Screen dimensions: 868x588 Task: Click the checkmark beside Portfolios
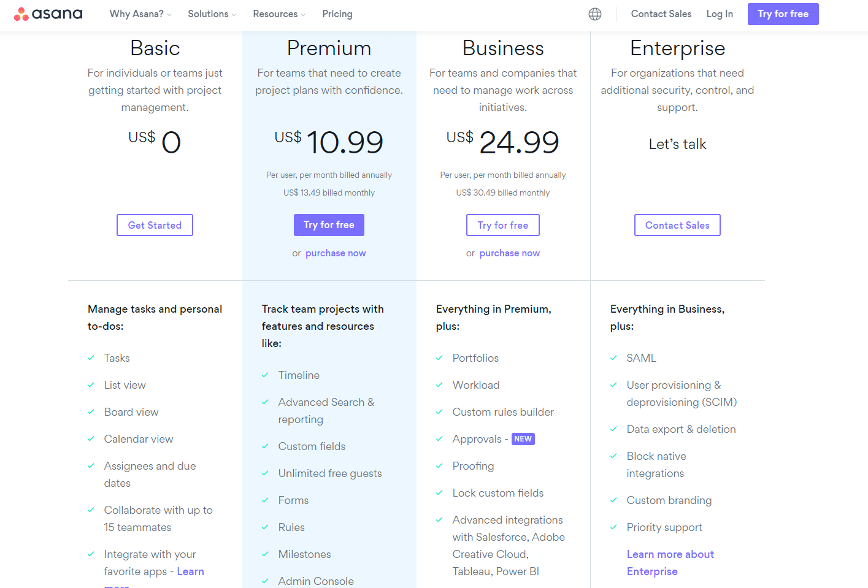[x=439, y=357]
